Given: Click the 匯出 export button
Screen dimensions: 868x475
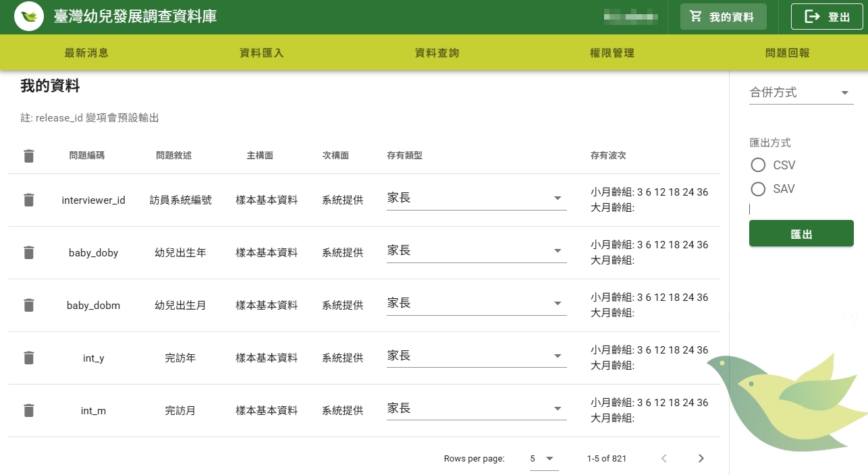Looking at the screenshot, I should [x=801, y=233].
